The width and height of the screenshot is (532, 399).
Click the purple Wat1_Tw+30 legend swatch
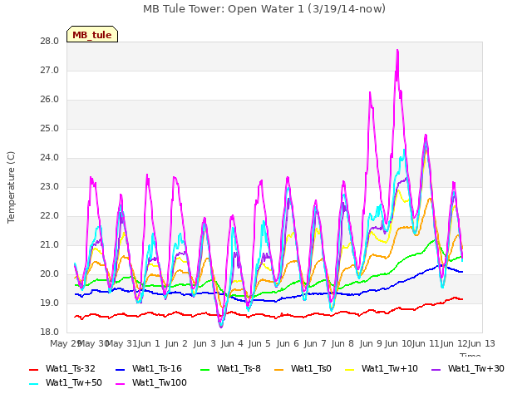(x=436, y=369)
